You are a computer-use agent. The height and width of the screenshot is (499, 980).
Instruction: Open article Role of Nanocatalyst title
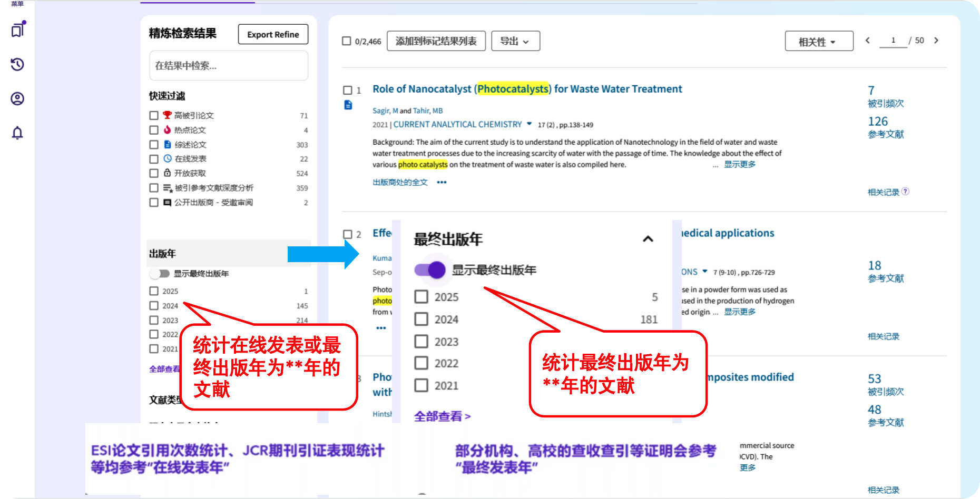(x=527, y=89)
